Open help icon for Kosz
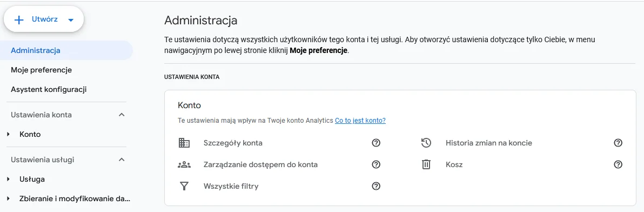 tap(618, 165)
